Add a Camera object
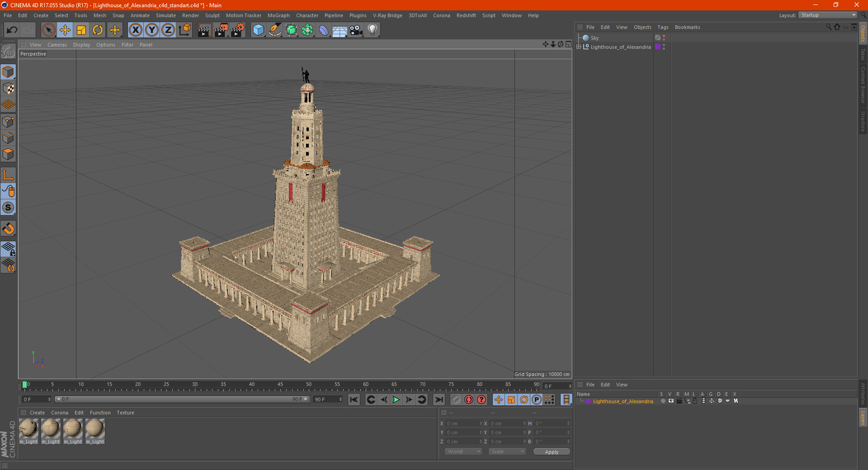The height and width of the screenshot is (470, 868). [356, 30]
